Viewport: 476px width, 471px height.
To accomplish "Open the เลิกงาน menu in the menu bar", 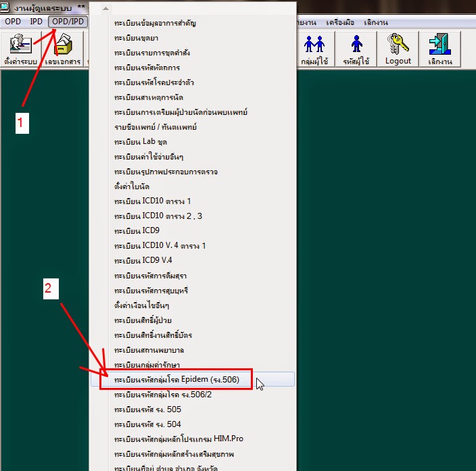I will pos(376,22).
